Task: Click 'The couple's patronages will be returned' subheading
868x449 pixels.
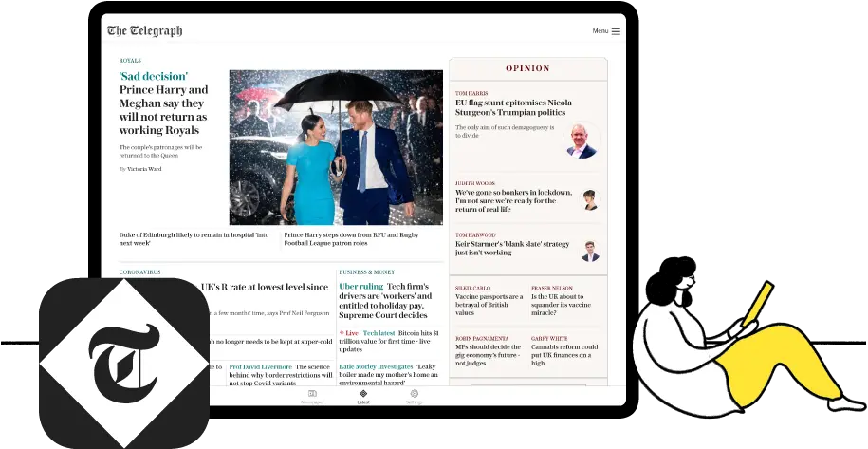Action: [x=160, y=152]
